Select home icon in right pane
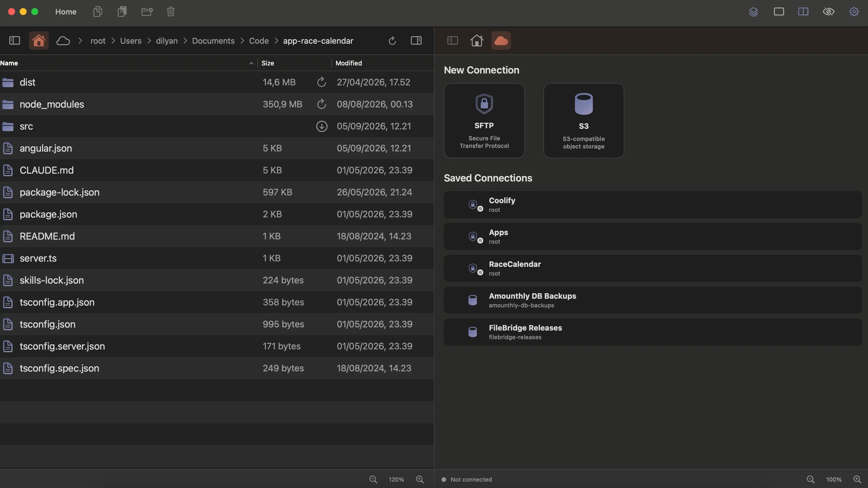Image resolution: width=868 pixels, height=488 pixels. (477, 41)
